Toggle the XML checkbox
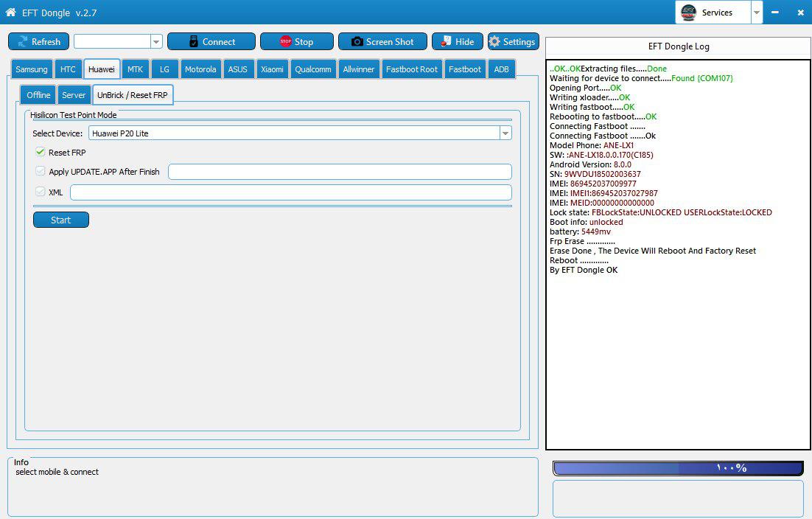The image size is (812, 519). [40, 192]
